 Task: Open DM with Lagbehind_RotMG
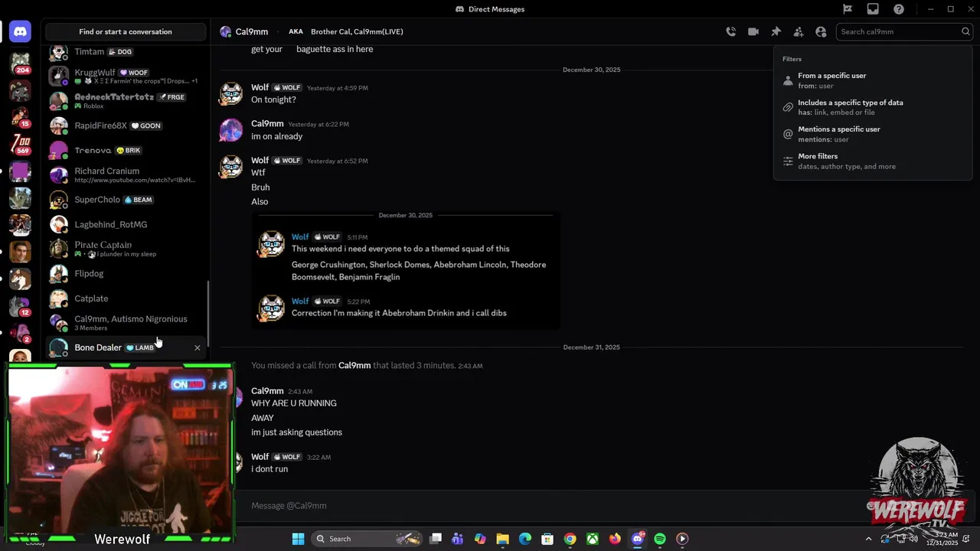click(x=126, y=224)
